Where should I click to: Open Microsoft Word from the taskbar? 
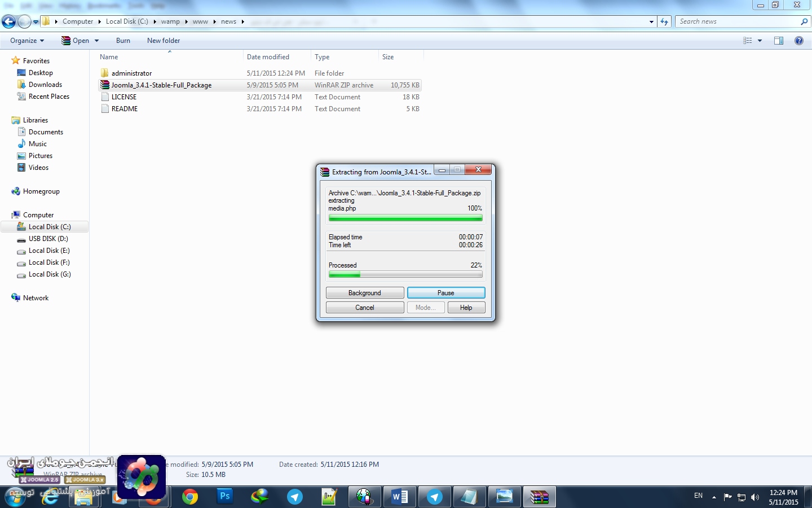point(399,497)
